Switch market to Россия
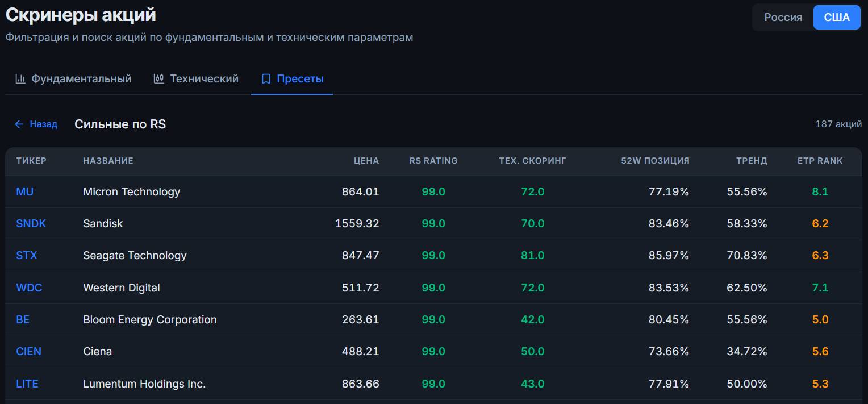This screenshot has width=868, height=404. [783, 17]
